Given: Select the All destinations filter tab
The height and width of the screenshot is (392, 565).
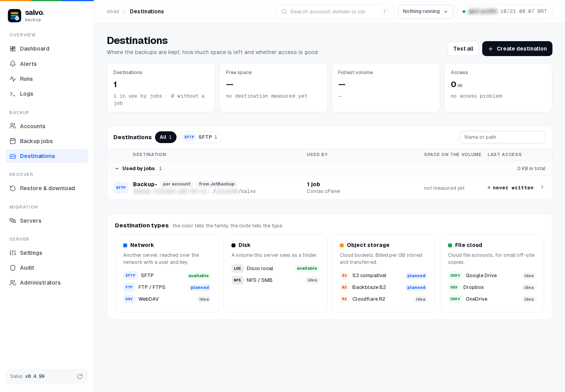Looking at the screenshot, I should click(x=166, y=137).
